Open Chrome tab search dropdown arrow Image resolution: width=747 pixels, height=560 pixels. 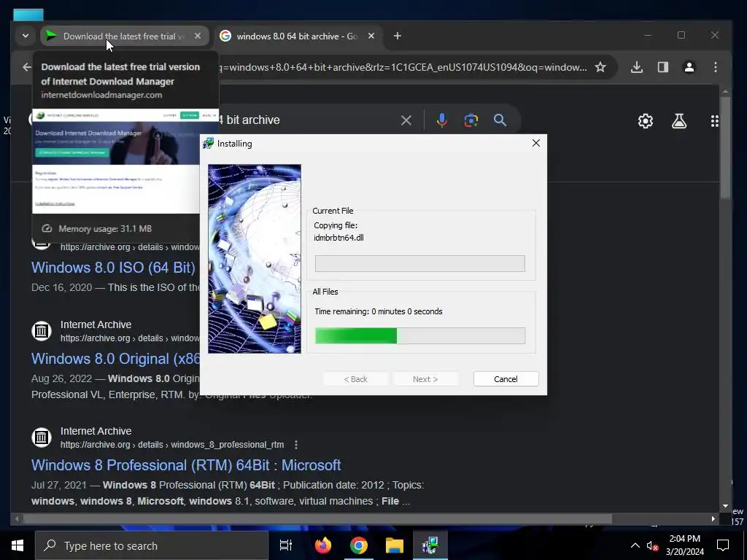pos(26,36)
